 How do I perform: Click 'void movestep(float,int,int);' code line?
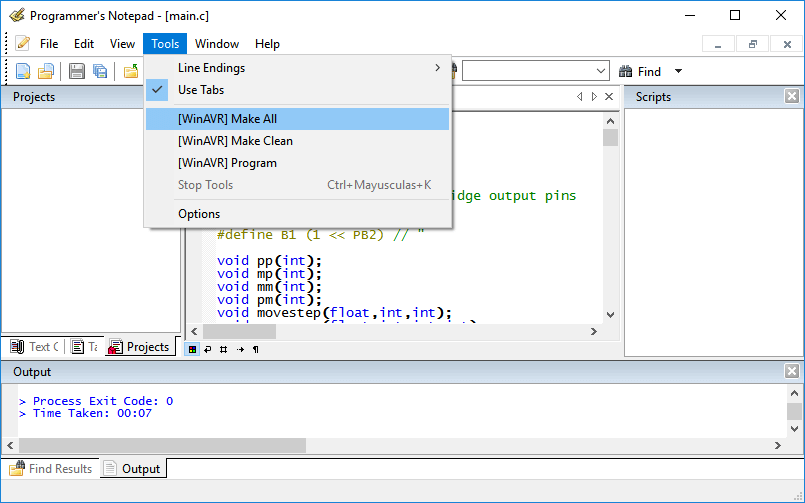click(334, 313)
